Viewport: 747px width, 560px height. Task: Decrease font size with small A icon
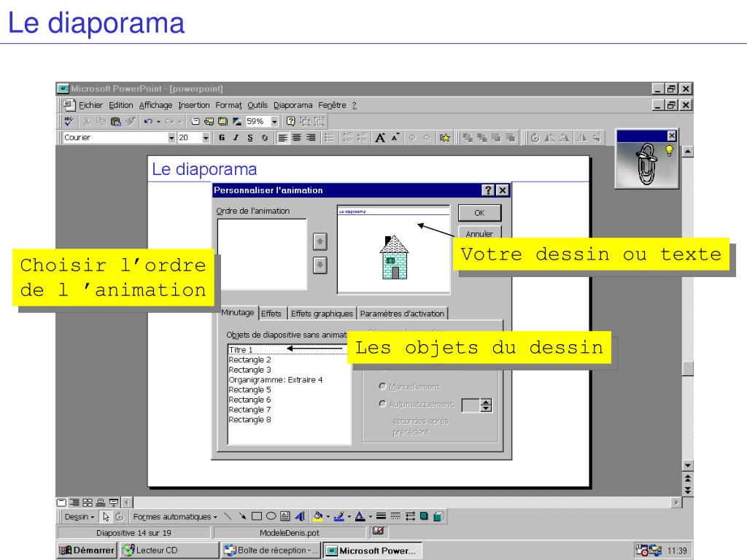(395, 138)
